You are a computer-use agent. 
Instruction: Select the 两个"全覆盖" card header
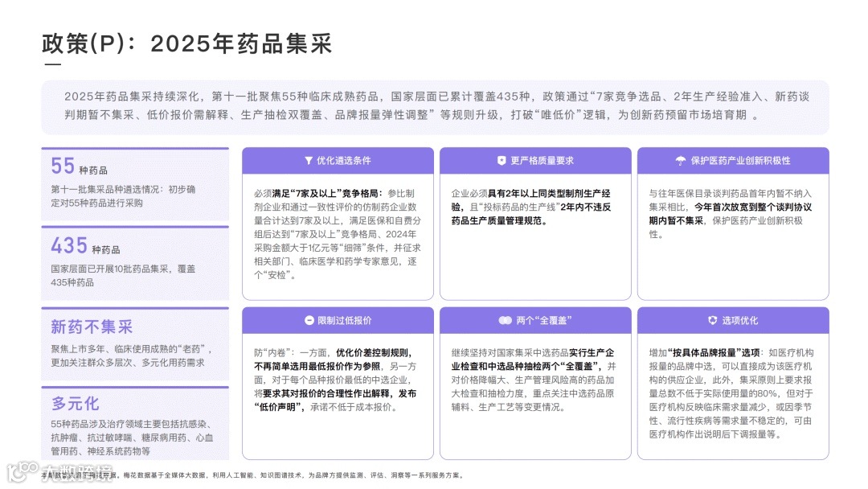coord(535,321)
